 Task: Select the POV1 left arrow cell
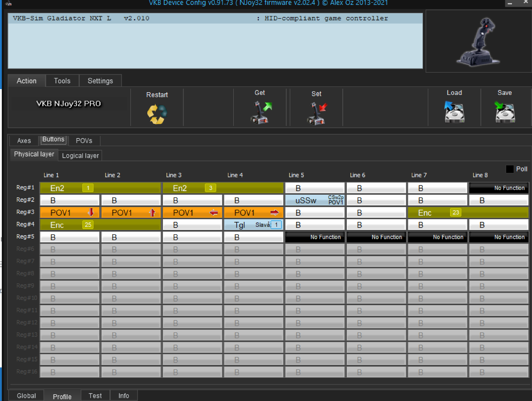[192, 213]
